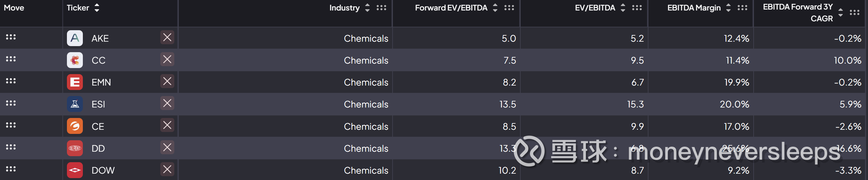The height and width of the screenshot is (180, 868).
Task: Open the EV/EBITDA column options dots
Action: [x=637, y=8]
